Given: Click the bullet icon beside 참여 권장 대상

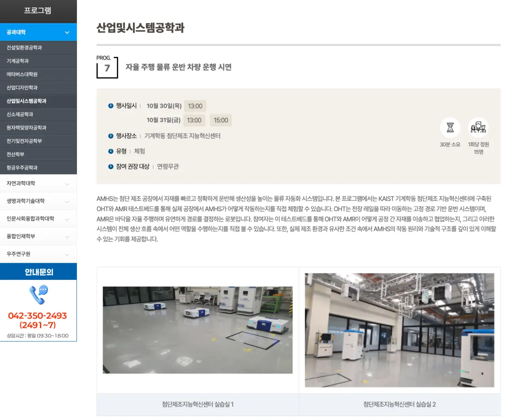Looking at the screenshot, I should tap(111, 167).
